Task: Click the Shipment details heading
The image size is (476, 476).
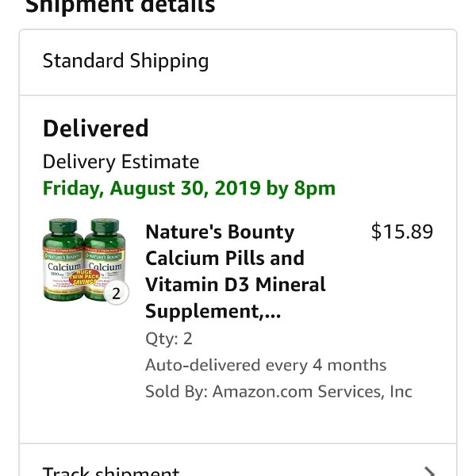Action: pyautogui.click(x=121, y=6)
